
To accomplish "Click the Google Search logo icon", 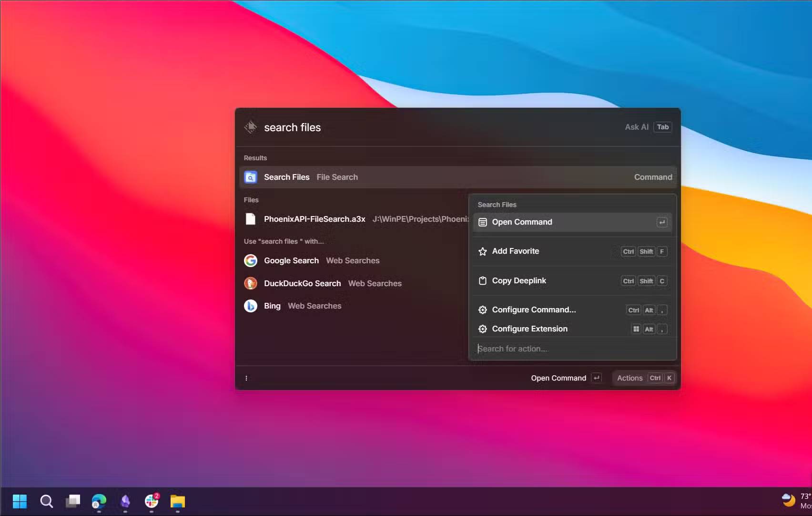I will click(250, 260).
